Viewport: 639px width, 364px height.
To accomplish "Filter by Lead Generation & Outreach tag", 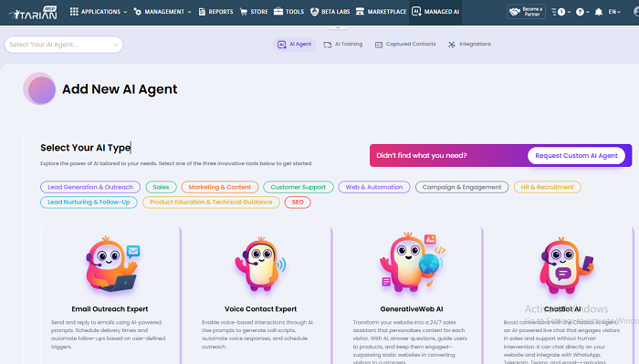I will click(x=90, y=187).
